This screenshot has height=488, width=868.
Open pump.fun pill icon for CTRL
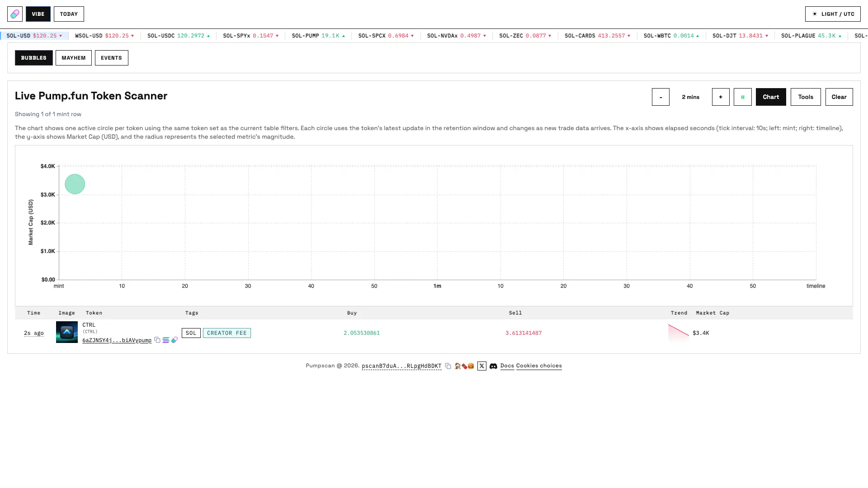175,340
